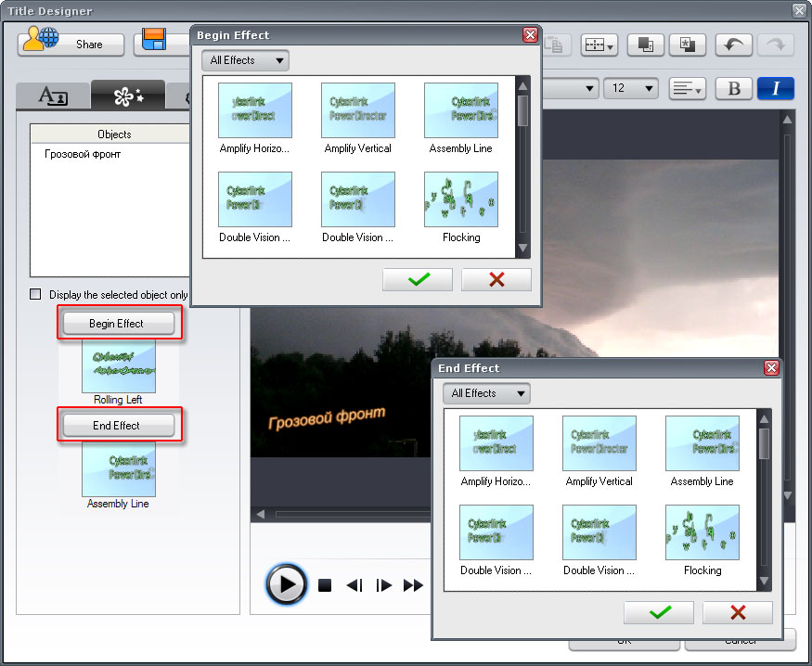This screenshot has height=666, width=812.
Task: Click the insert image star icon
Action: (688, 45)
